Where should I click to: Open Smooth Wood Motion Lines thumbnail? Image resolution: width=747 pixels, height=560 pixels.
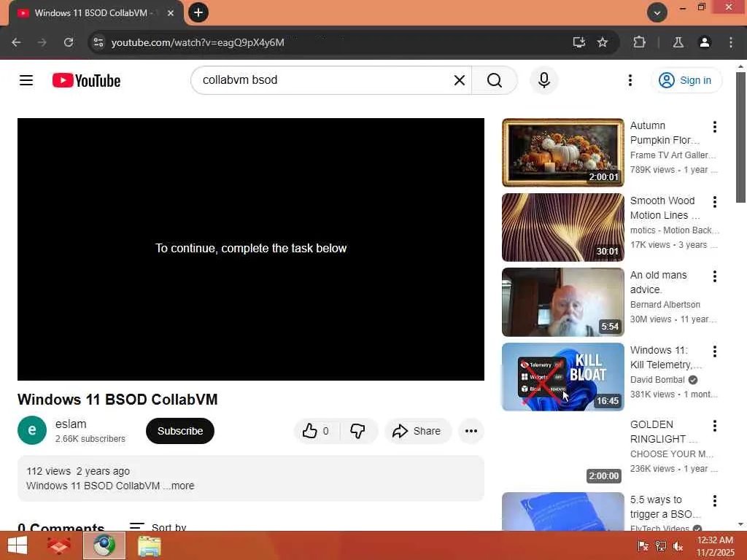coord(562,227)
